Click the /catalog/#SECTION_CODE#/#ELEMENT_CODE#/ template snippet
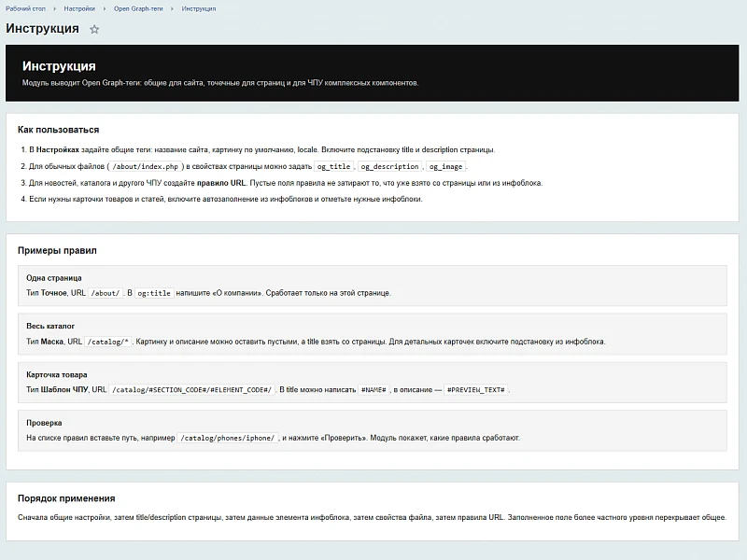Screen dimensions: 747x560 [192, 389]
